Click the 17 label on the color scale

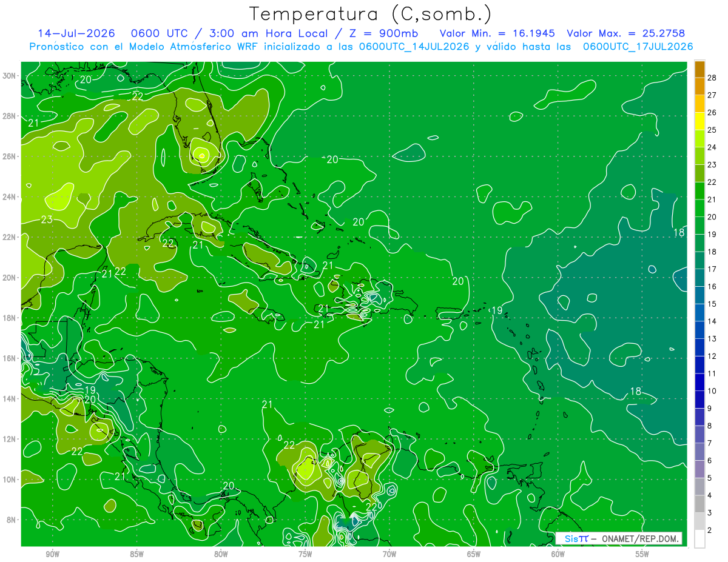pyautogui.click(x=712, y=269)
